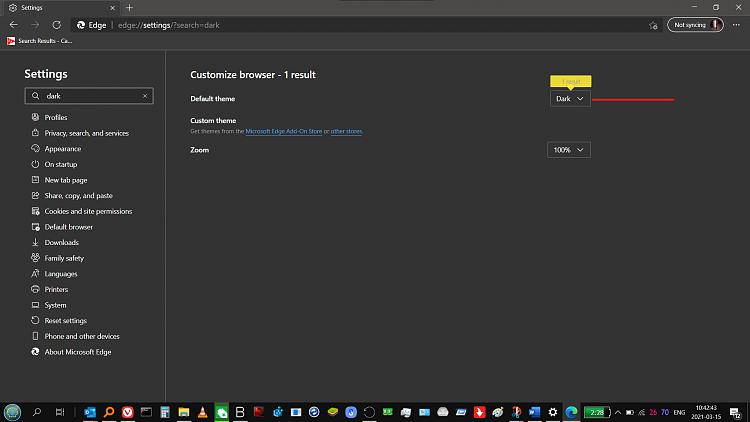This screenshot has width=750, height=422.
Task: Expand the Zoom 100% dropdown
Action: pyautogui.click(x=569, y=150)
